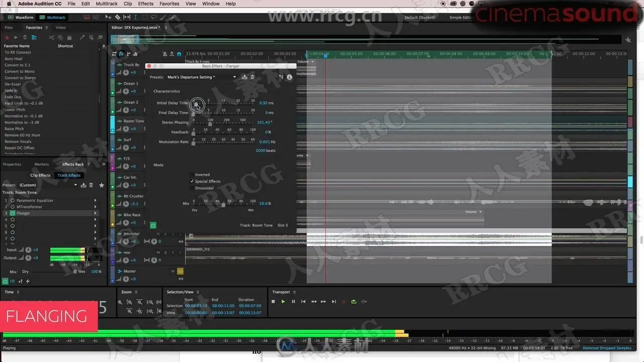Edit the Modulation Rate Hz value
The height and width of the screenshot is (362, 644).
click(x=265, y=142)
